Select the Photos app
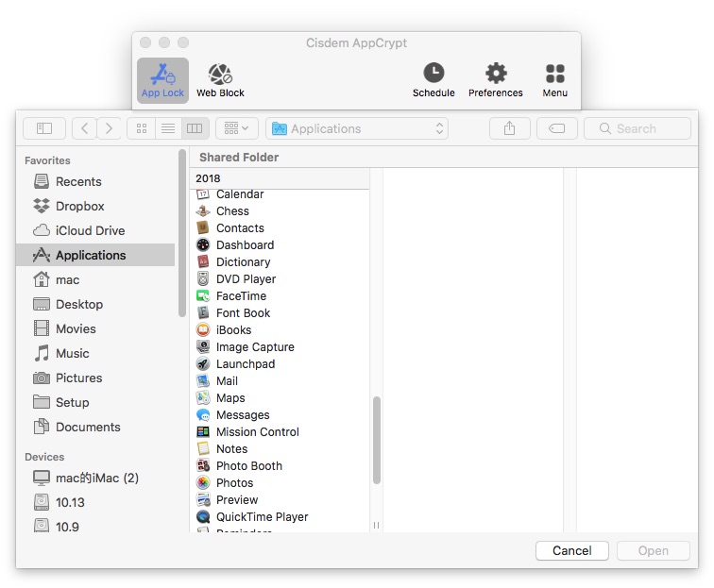This screenshot has height=588, width=714. [280, 483]
